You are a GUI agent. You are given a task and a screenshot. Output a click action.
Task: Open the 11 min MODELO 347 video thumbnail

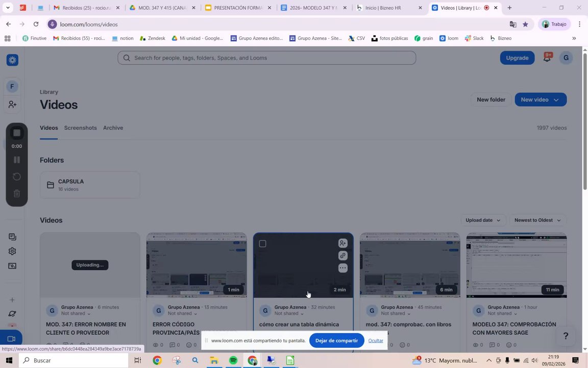click(517, 265)
